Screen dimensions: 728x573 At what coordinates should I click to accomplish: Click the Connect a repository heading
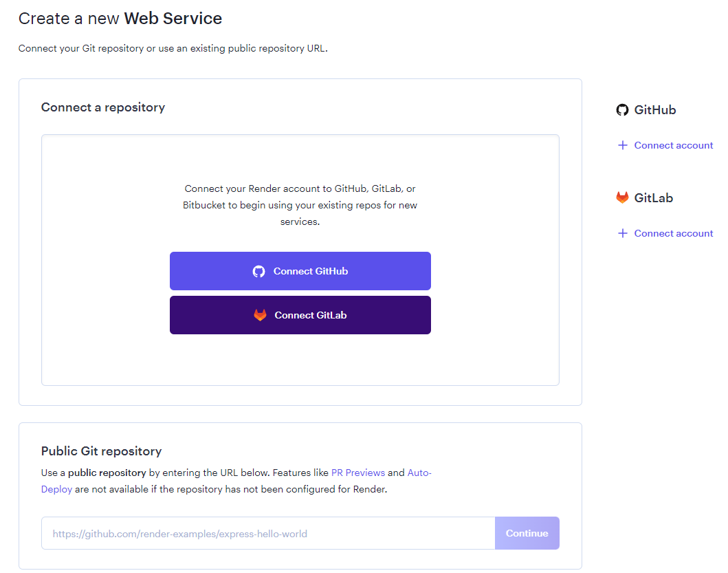click(x=103, y=107)
